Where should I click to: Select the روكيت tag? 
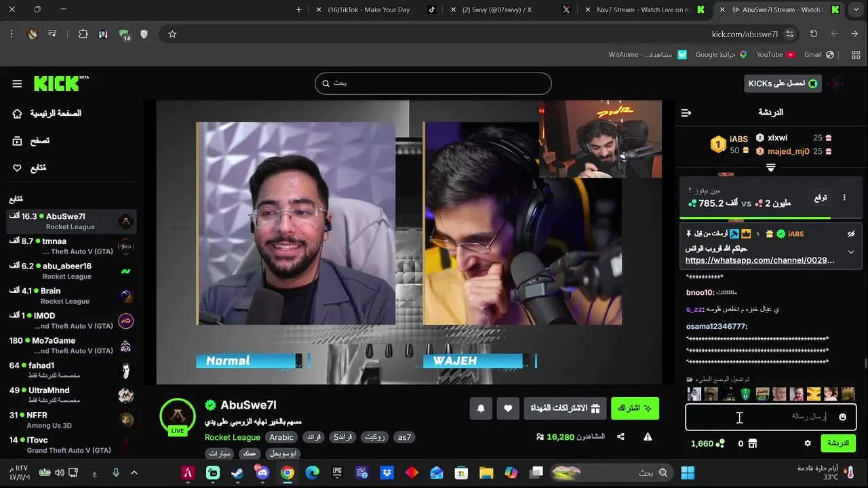pos(375,437)
